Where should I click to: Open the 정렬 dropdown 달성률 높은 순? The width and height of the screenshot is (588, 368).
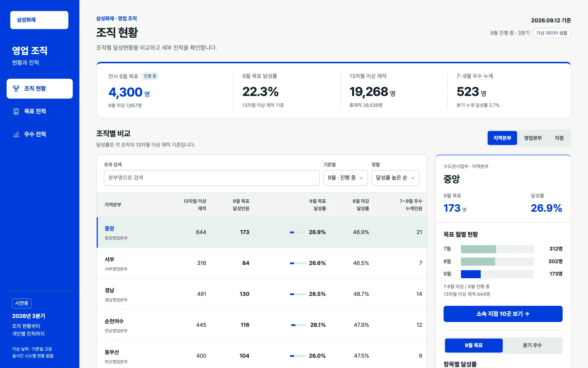pyautogui.click(x=395, y=178)
